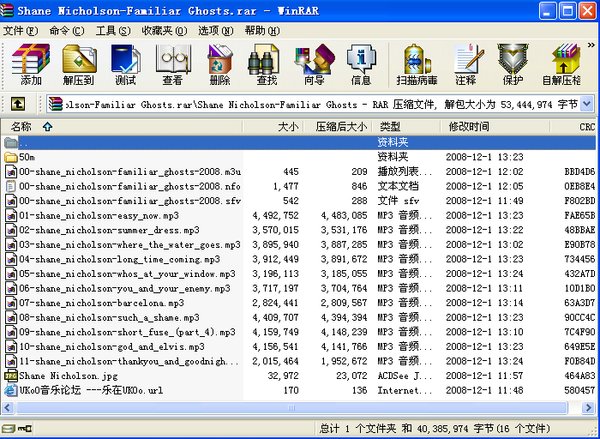Image resolution: width=600 pixels, height=439 pixels.
Task: Select 09-shane_nicholson-short_fuse_(part_4).mp3
Action: click(x=127, y=332)
